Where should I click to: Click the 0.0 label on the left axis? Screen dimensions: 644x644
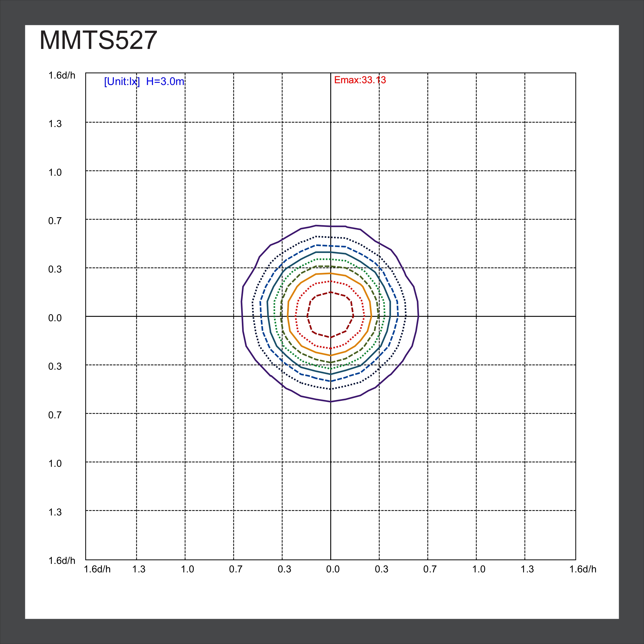pyautogui.click(x=55, y=318)
